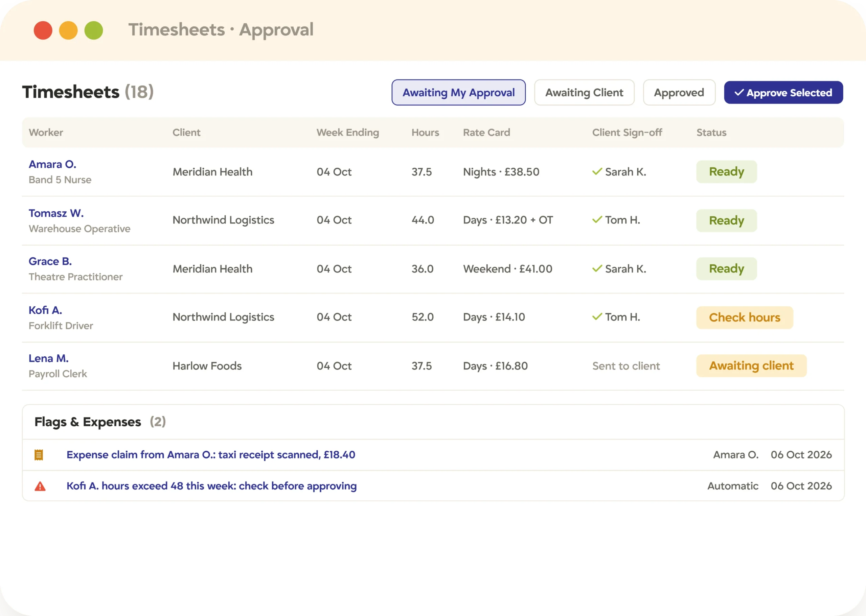Screen dimensions: 866x616
Task: Click the Nights · £38.50 rate card cell
Action: click(501, 171)
